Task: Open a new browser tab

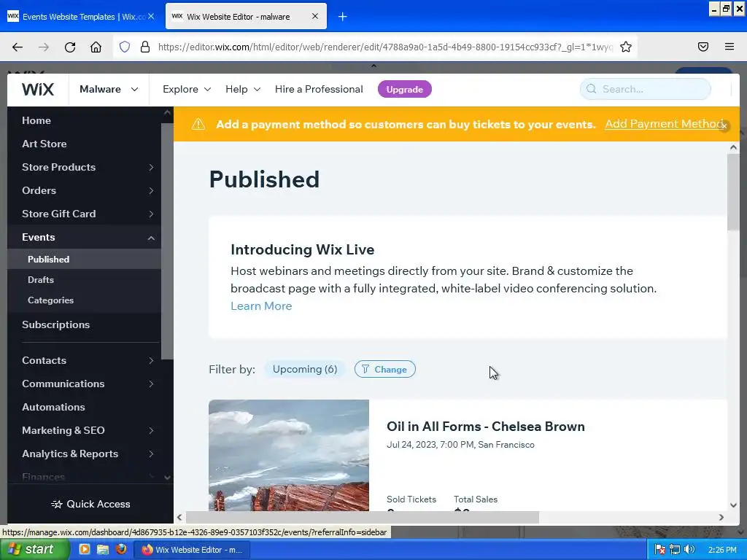Action: pos(342,17)
